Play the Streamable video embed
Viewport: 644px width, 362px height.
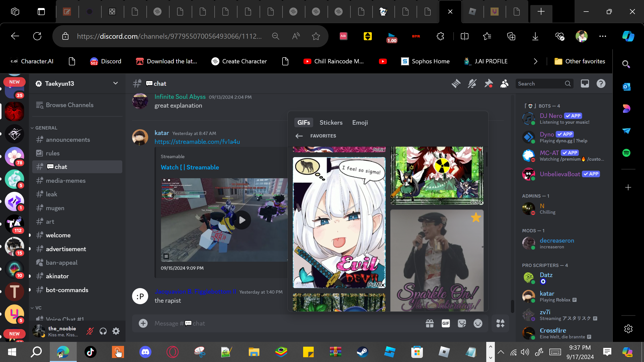coord(242,220)
